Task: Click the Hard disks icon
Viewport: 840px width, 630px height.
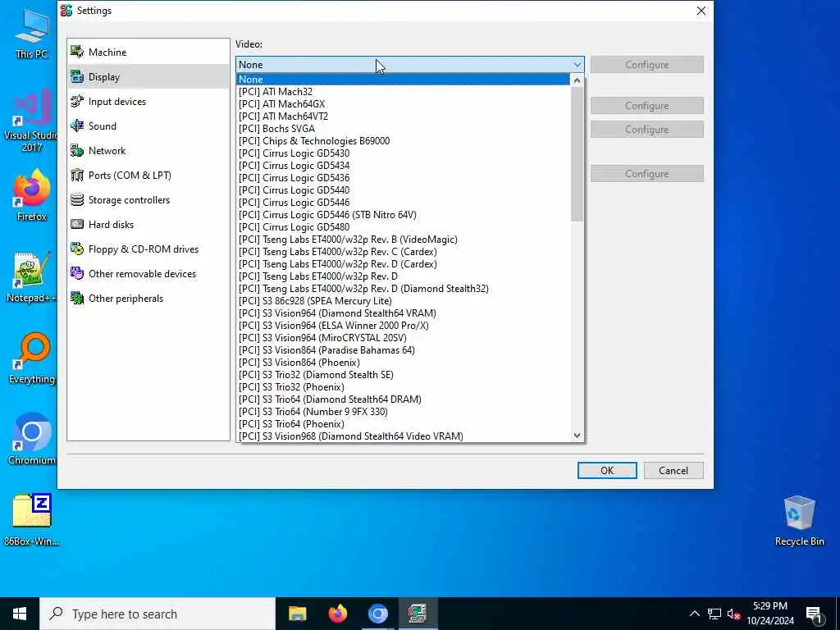Action: (x=77, y=225)
